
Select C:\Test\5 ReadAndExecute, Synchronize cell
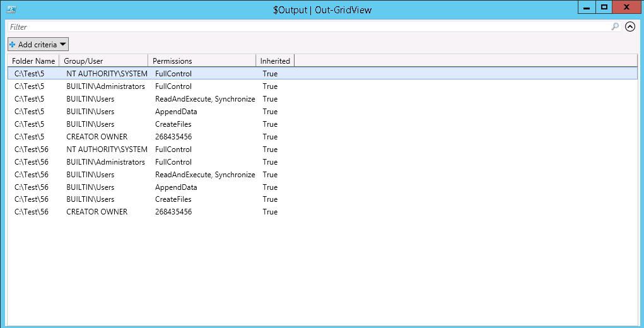pyautogui.click(x=205, y=99)
